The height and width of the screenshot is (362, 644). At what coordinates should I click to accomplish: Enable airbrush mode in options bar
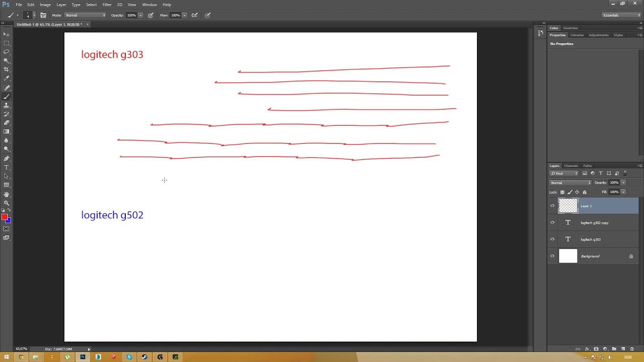[195, 15]
